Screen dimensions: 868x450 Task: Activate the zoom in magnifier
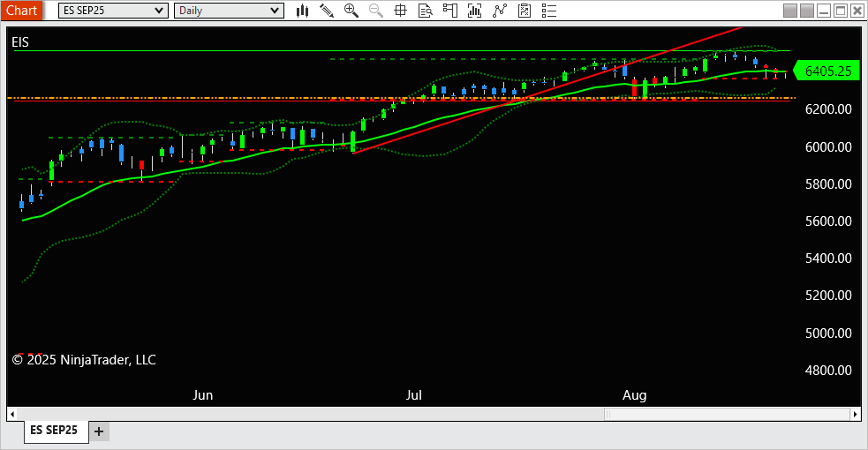[351, 11]
